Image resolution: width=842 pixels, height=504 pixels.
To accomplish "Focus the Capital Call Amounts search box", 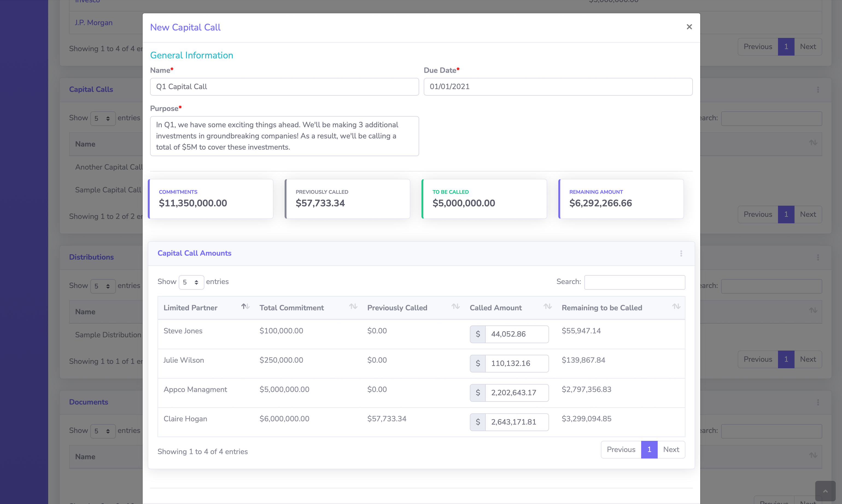I will (x=635, y=282).
